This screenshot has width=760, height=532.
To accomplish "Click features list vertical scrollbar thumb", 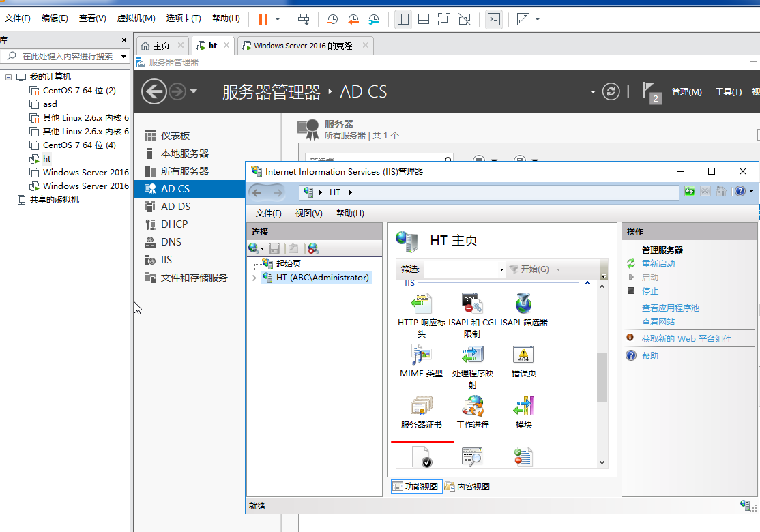I will (x=602, y=377).
